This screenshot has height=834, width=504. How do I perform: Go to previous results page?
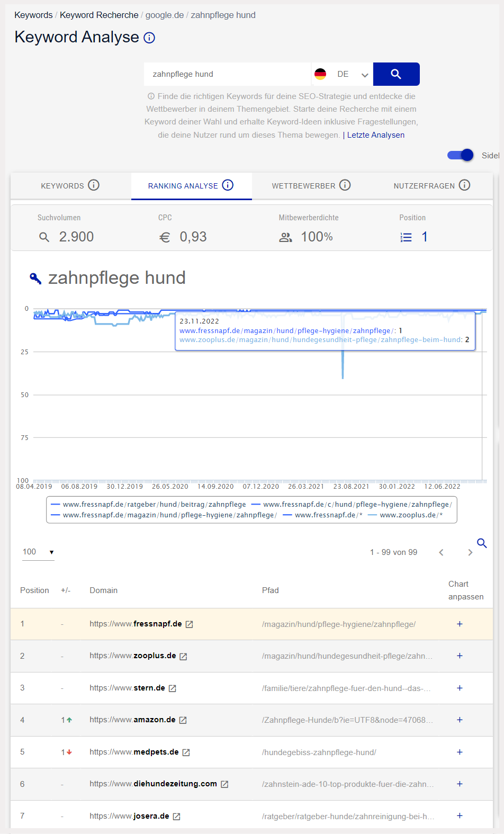[x=441, y=553]
